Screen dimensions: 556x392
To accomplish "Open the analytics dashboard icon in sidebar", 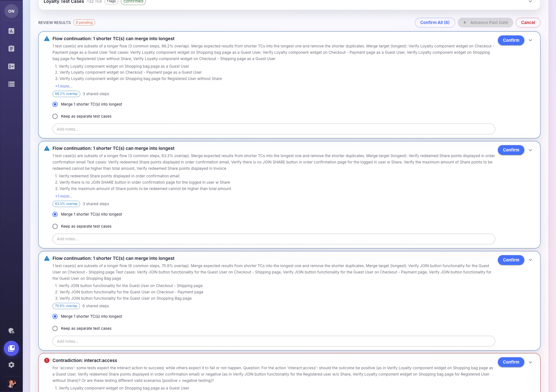I will (11, 31).
